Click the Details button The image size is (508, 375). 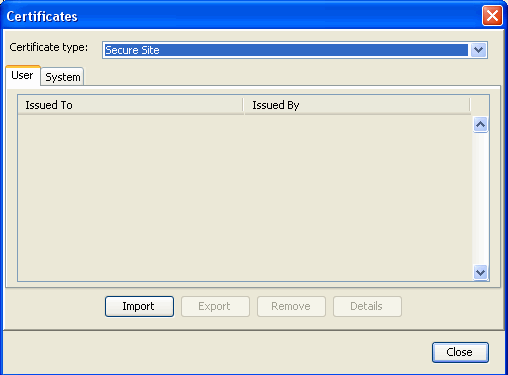click(x=367, y=306)
